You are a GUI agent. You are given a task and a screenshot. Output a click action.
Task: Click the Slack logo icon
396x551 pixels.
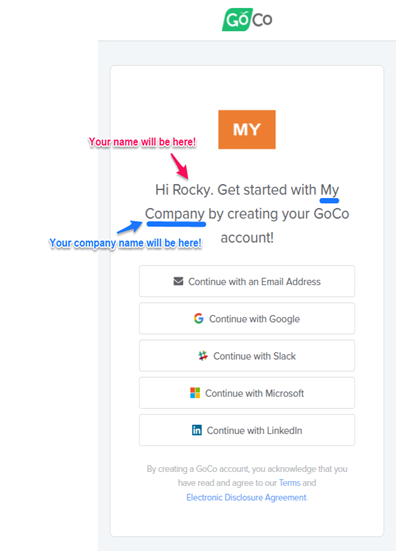[x=203, y=356]
